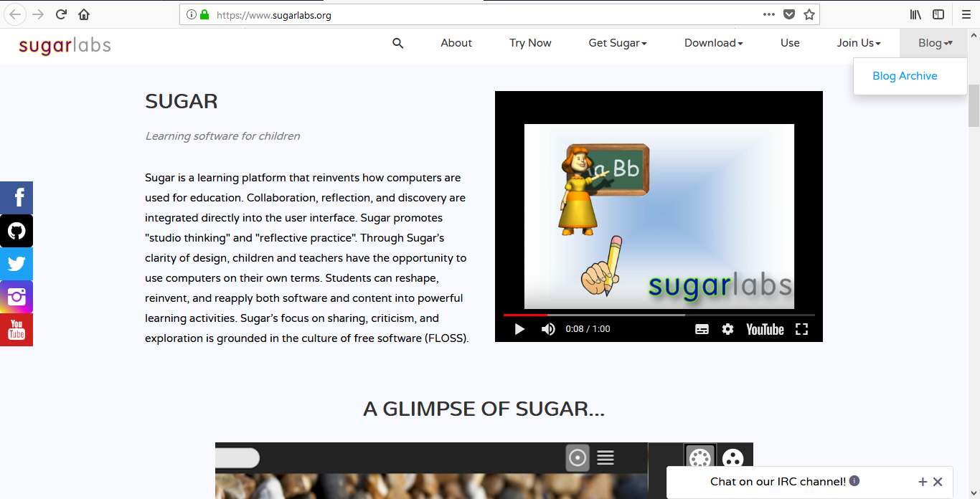Click the YouTube logo in the video player
The height and width of the screenshot is (499, 980).
point(764,329)
